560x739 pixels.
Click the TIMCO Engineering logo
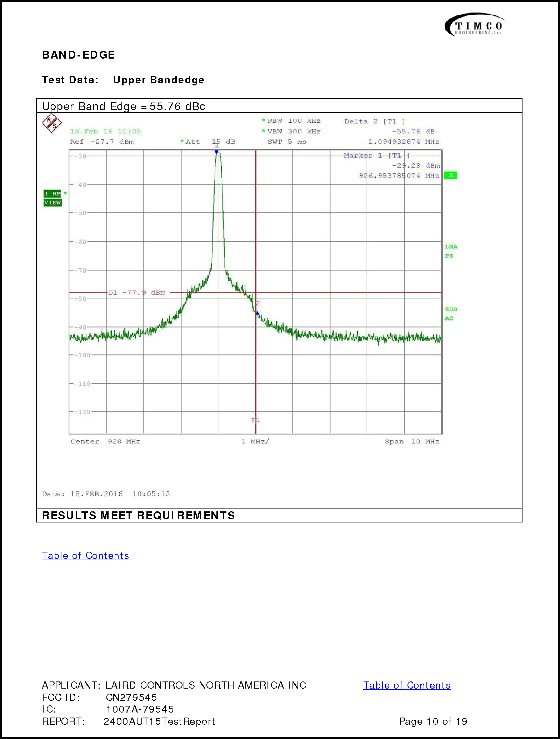coord(475,25)
